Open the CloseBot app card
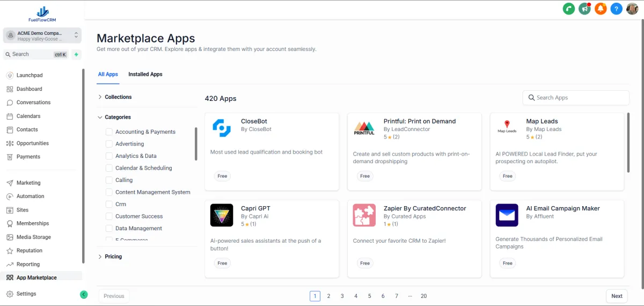 tap(272, 151)
